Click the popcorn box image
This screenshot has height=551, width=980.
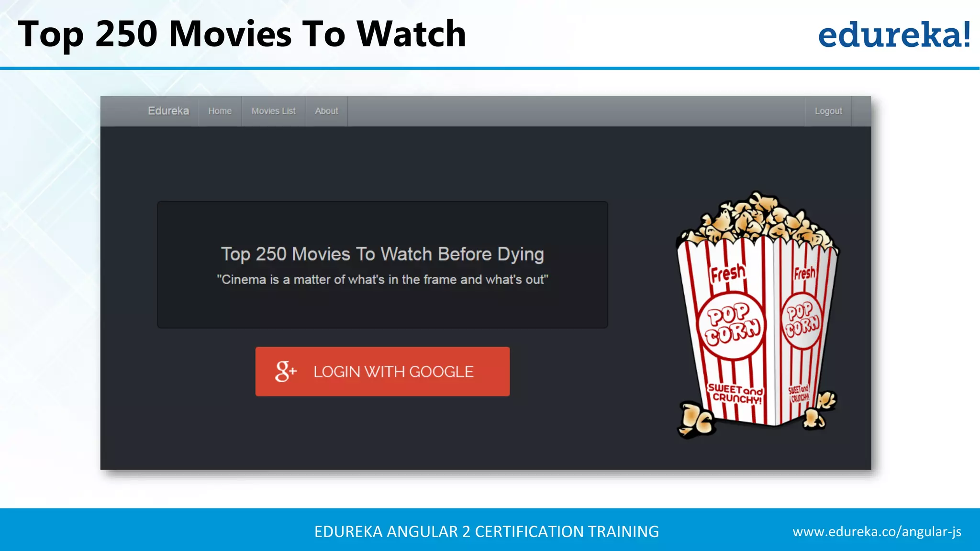757,315
